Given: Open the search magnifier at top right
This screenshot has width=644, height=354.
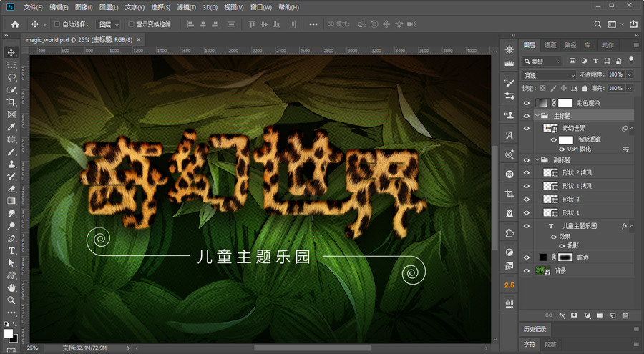Looking at the screenshot, I should click(x=597, y=24).
